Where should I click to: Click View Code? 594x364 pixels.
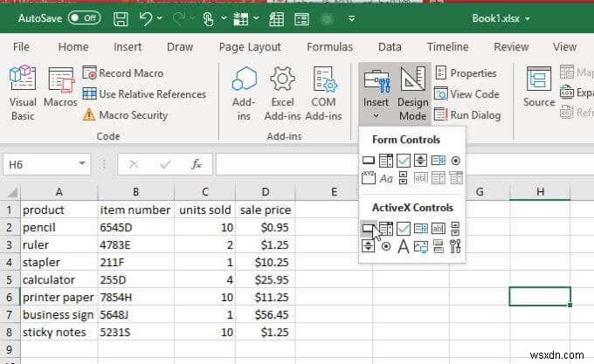pyautogui.click(x=466, y=94)
